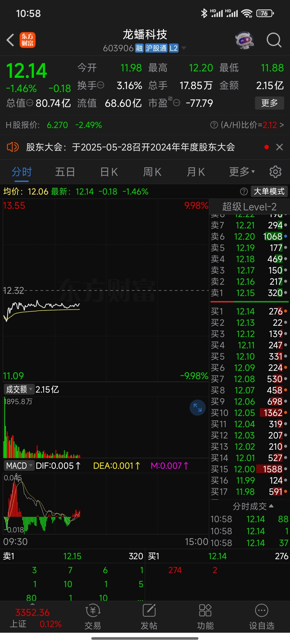The height and width of the screenshot is (644, 290).
Task: Tap the announcement speaker icon
Action: [12, 147]
